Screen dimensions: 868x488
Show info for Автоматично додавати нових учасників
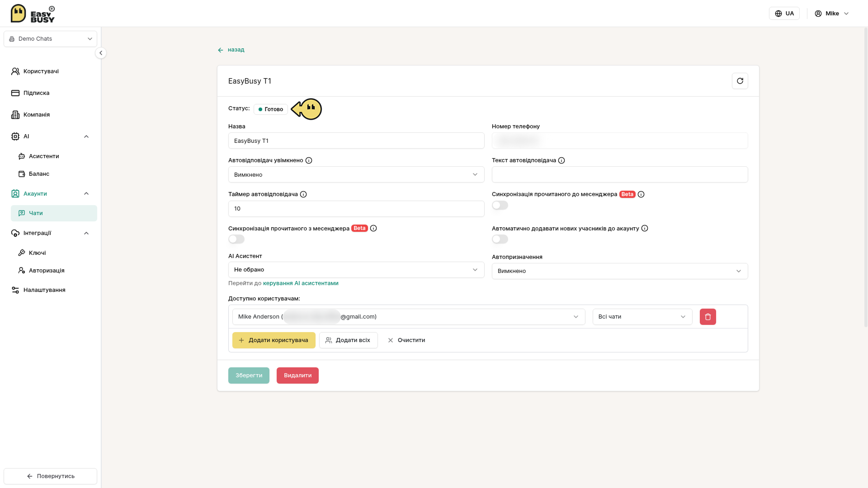[645, 228]
